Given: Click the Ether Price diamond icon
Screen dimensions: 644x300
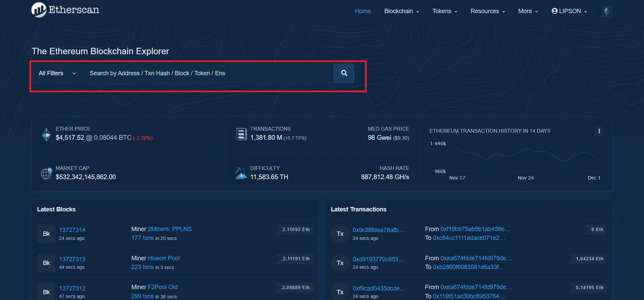Looking at the screenshot, I should 46,134.
